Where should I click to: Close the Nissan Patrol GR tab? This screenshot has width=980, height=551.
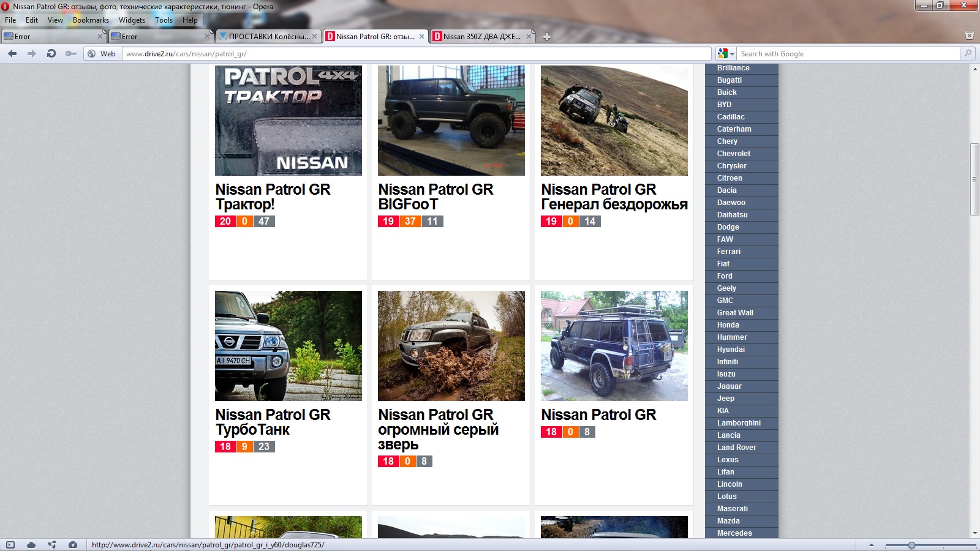(x=421, y=37)
